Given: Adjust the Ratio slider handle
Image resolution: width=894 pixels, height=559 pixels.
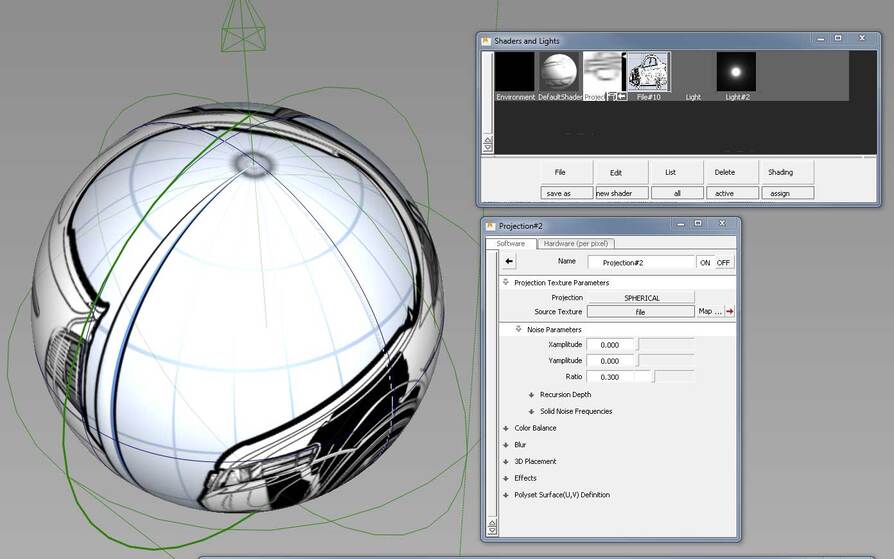Looking at the screenshot, I should (653, 377).
